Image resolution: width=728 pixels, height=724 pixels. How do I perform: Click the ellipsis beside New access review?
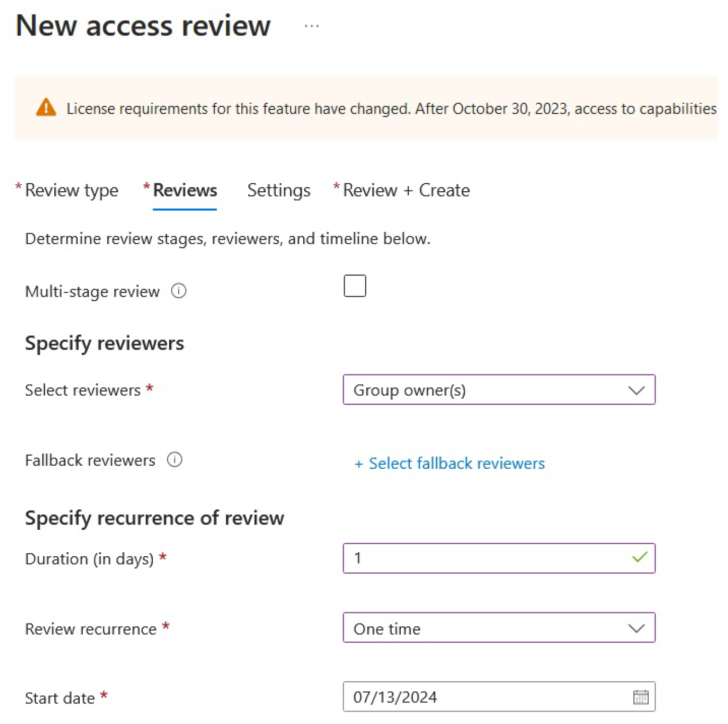click(311, 26)
